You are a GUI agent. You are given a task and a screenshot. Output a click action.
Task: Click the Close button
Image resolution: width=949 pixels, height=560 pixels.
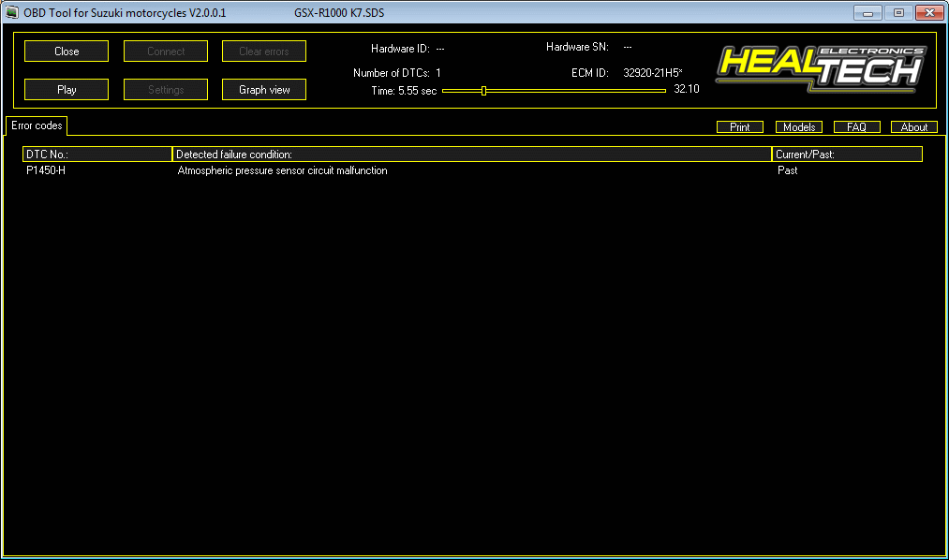pyautogui.click(x=67, y=52)
